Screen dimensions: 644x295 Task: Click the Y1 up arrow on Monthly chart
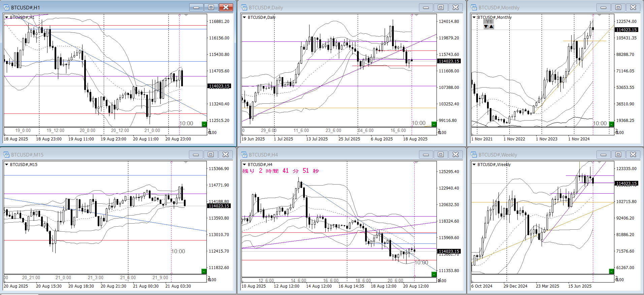click(491, 27)
